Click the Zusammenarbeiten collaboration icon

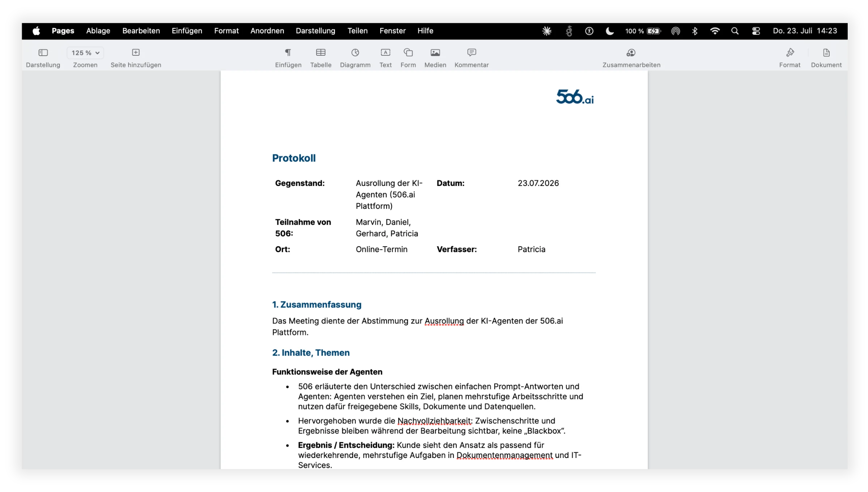(631, 53)
